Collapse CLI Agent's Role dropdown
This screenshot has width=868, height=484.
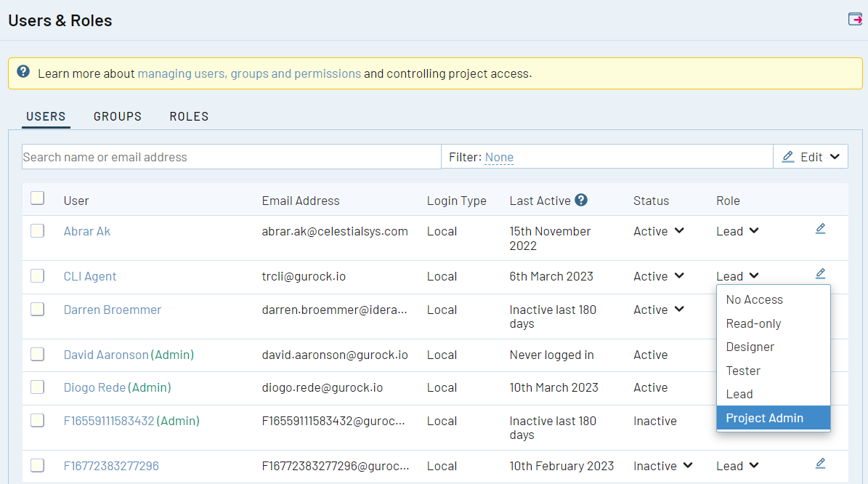coord(737,275)
